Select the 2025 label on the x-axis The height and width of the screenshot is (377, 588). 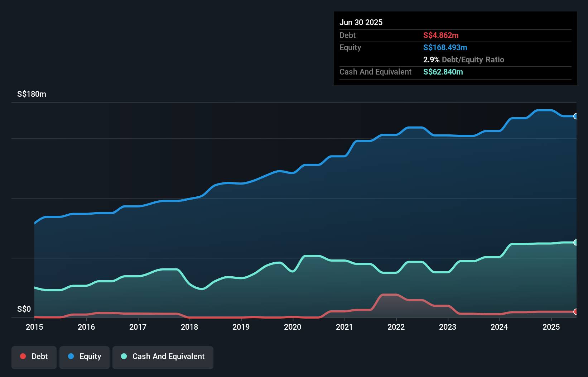coord(551,327)
